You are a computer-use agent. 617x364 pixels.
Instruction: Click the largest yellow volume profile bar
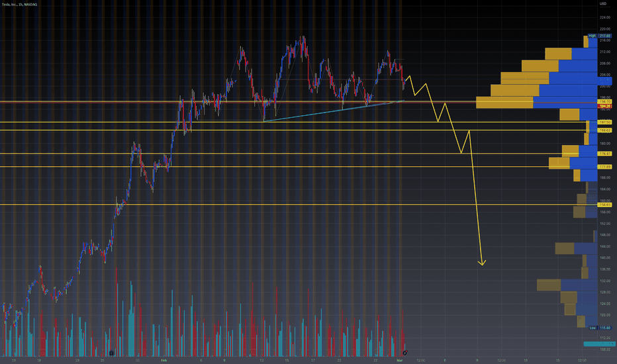coord(504,103)
